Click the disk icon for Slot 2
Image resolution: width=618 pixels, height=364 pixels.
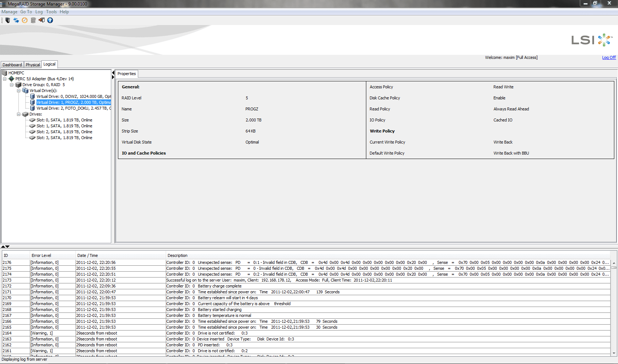(x=32, y=132)
